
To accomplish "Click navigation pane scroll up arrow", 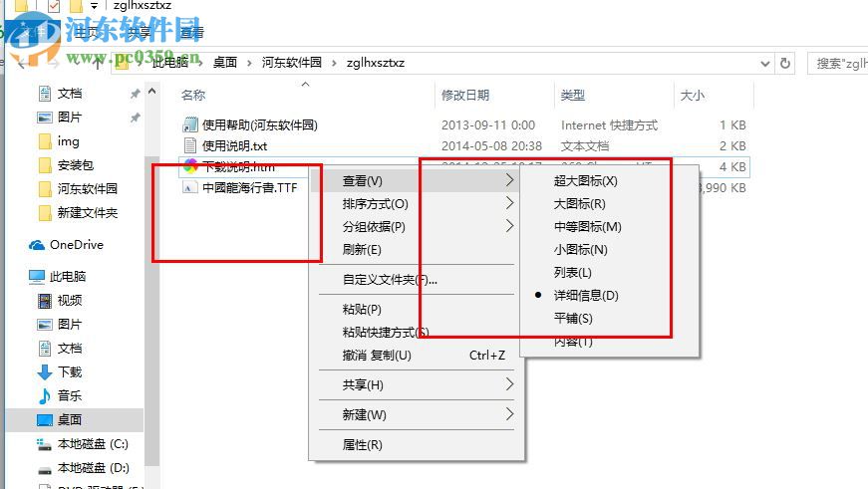I will tap(151, 91).
